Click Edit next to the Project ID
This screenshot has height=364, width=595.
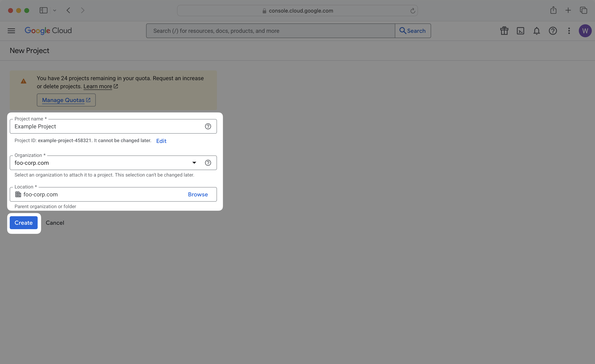161,141
